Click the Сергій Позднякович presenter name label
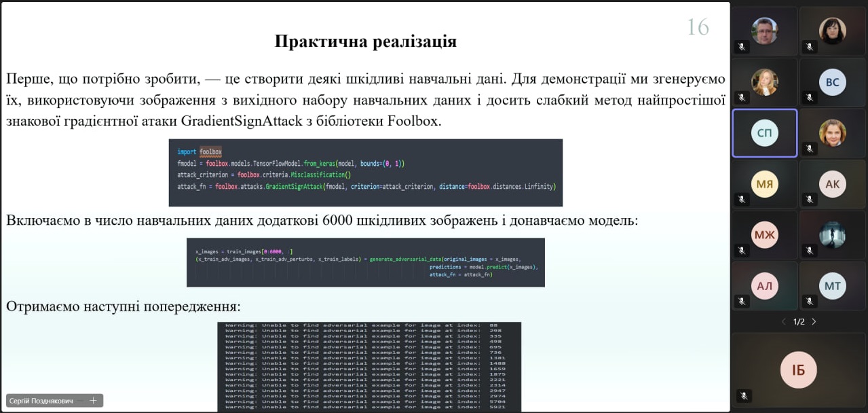Viewport: 868px width, 413px height. pos(42,401)
